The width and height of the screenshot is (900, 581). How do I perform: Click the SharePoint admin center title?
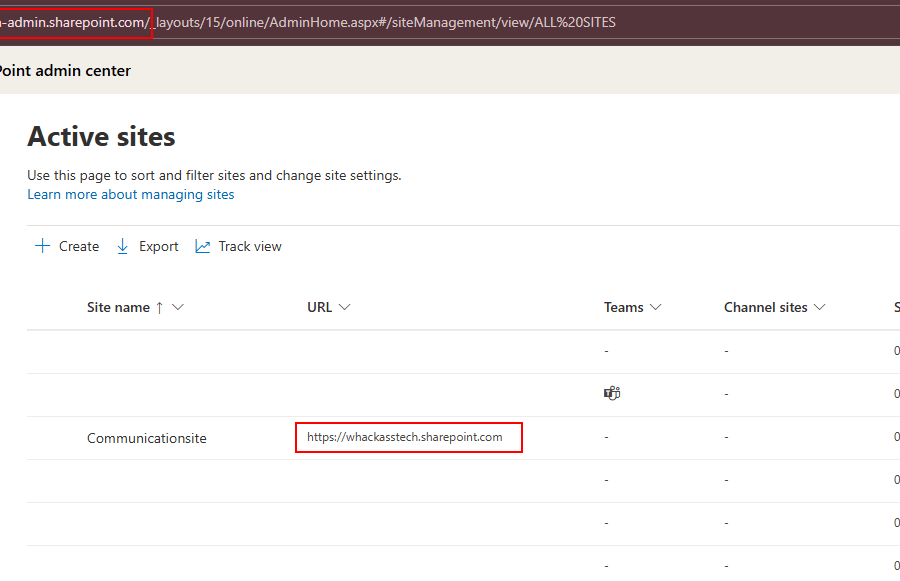pyautogui.click(x=65, y=71)
